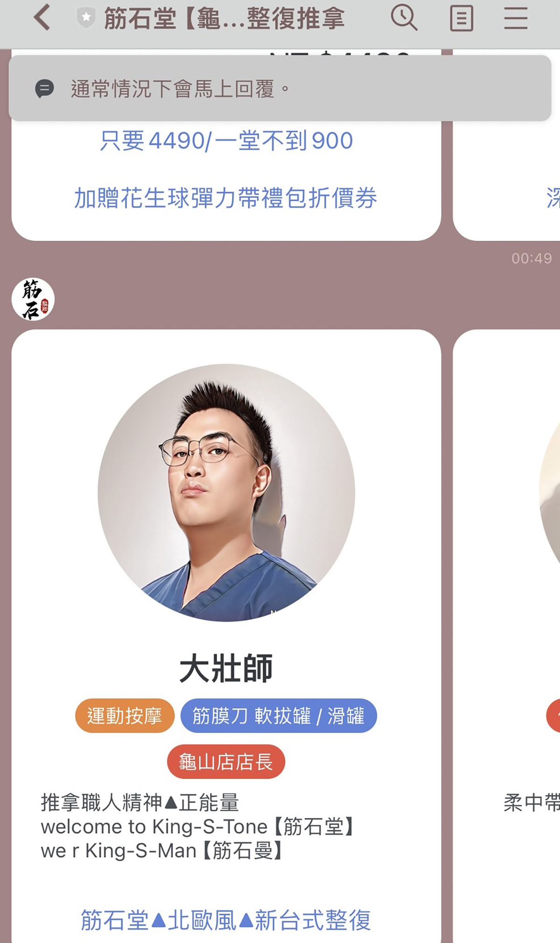Select the blue 筋膜刀 軟拔罐 / 滑罐 tag
Screen dimensions: 560x943
[x=279, y=716]
